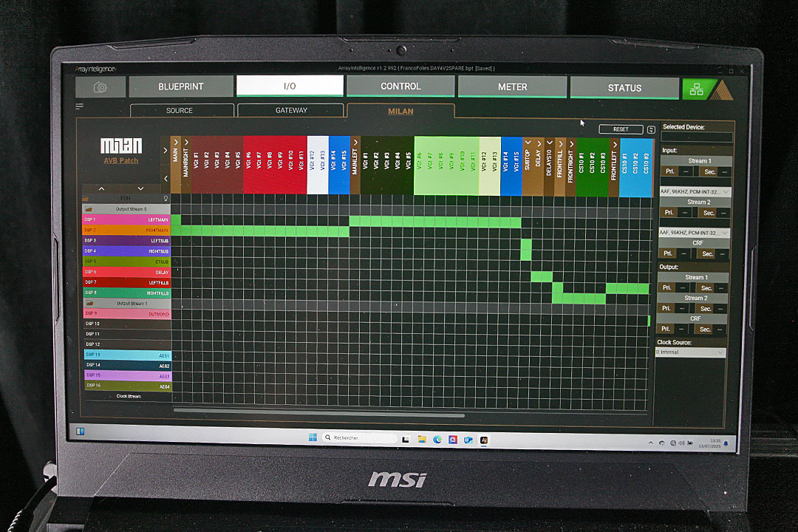Screen dimensions: 798x532
Task: Expand the FRONTRIGHT column group chevron
Action: coord(571,144)
